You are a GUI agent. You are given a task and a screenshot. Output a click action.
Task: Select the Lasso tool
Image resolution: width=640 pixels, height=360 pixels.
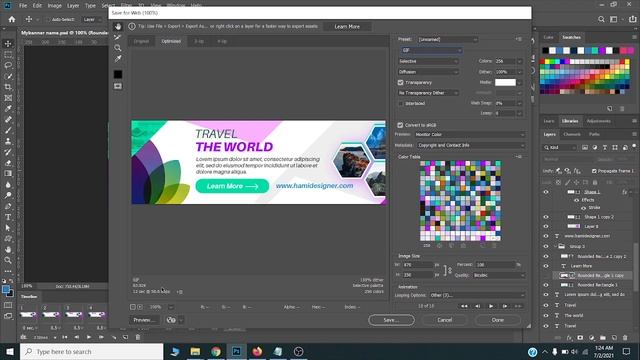[8, 65]
